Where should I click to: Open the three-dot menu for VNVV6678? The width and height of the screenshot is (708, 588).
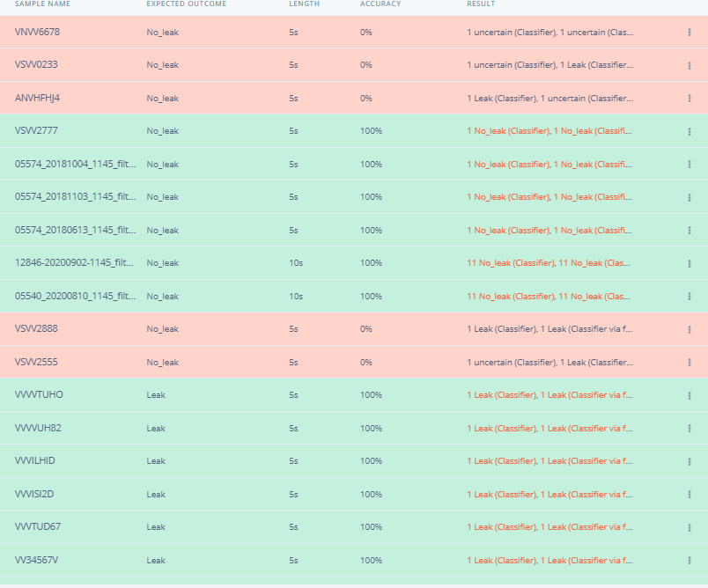click(689, 33)
